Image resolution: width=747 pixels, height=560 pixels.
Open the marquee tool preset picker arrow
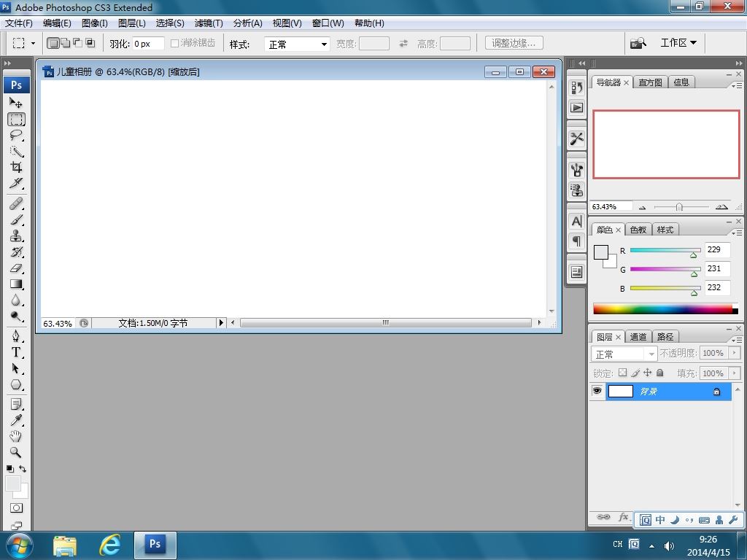[x=33, y=43]
